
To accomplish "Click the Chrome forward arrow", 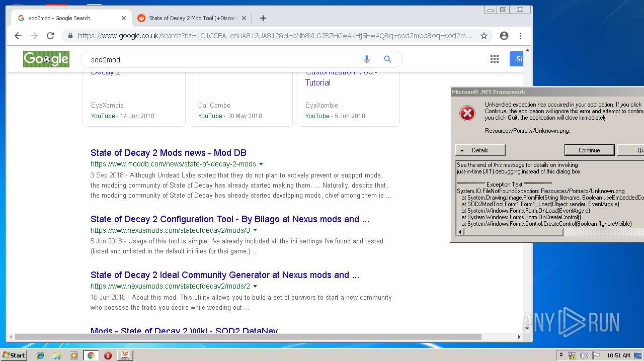I will [x=34, y=36].
